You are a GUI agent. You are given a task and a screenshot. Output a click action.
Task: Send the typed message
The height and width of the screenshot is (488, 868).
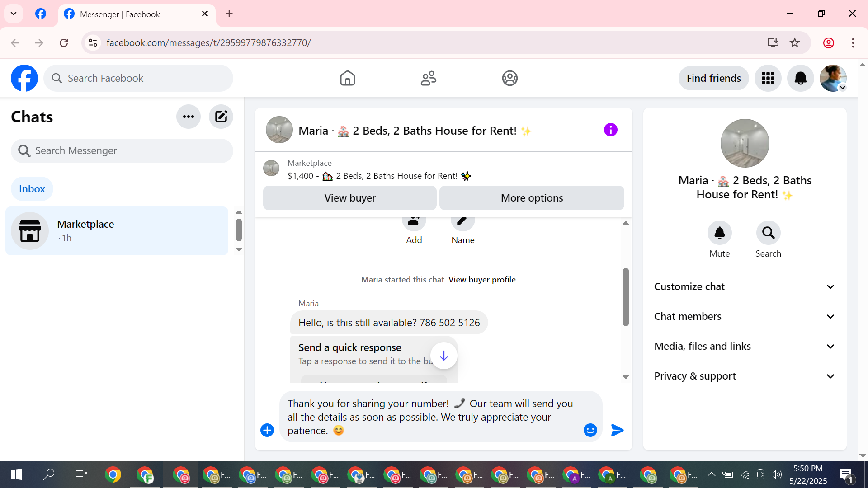click(x=618, y=430)
